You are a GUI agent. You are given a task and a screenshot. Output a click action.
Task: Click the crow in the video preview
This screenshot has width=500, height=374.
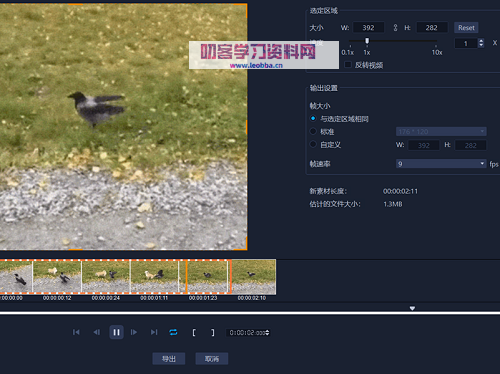[x=96, y=108]
